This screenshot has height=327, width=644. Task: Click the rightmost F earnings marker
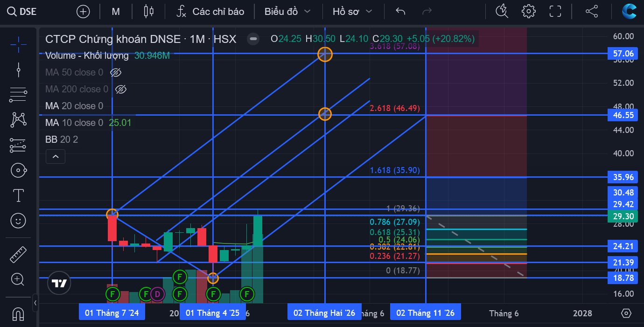coord(247,294)
